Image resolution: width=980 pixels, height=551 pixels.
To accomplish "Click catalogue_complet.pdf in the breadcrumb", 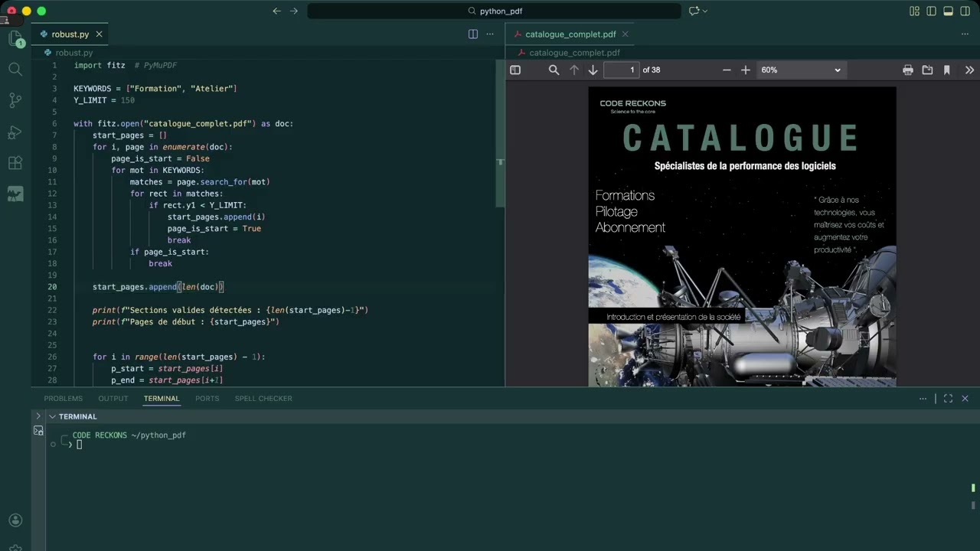I will (574, 53).
